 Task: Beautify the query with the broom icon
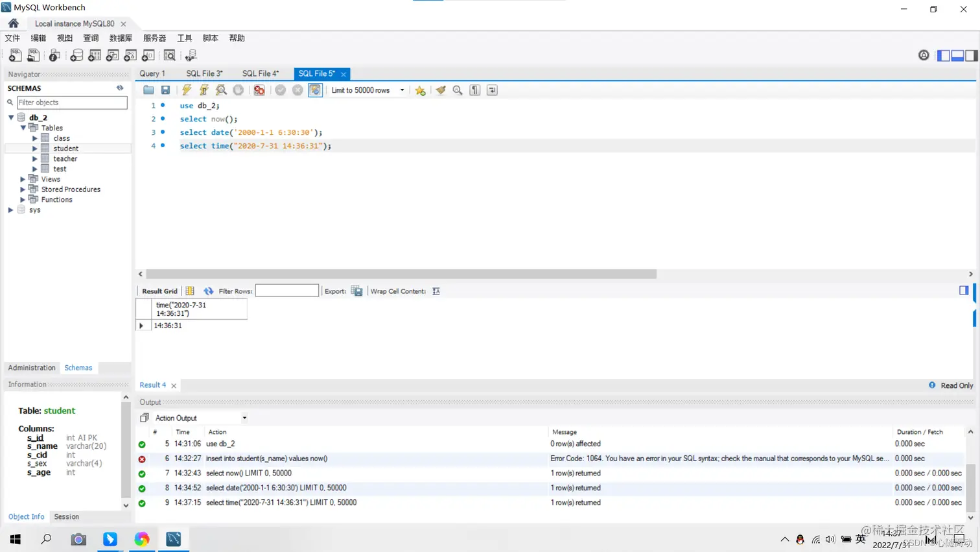coord(441,90)
